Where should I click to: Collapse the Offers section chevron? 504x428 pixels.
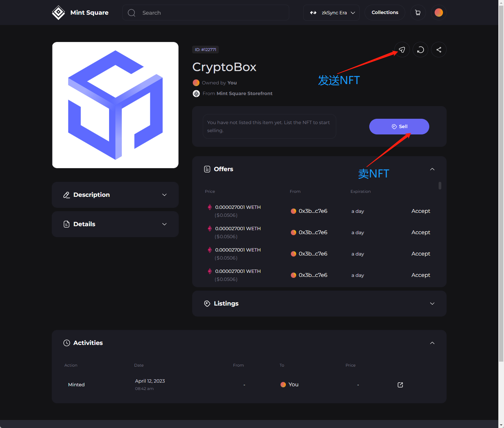click(x=432, y=169)
